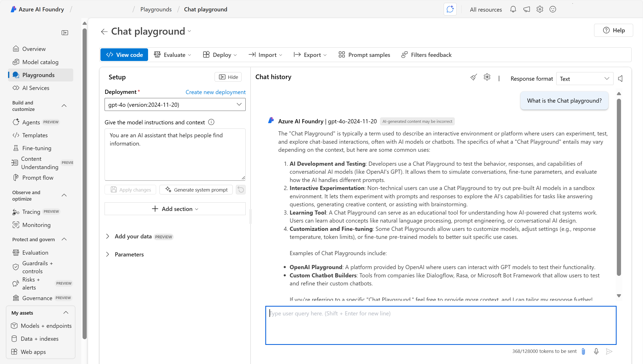This screenshot has width=643, height=364.
Task: Open the Deployment model dropdown
Action: coord(175,104)
